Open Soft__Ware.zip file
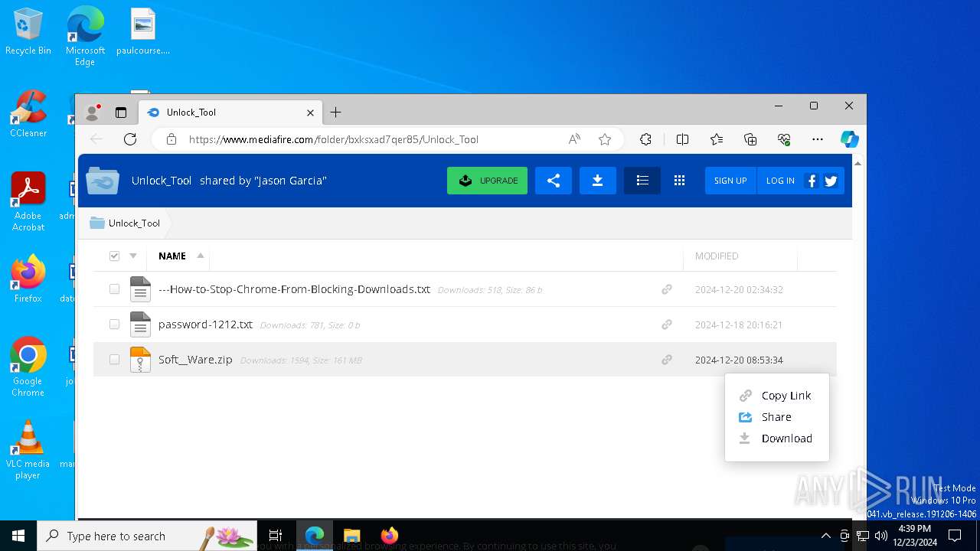The height and width of the screenshot is (551, 980). tap(195, 360)
